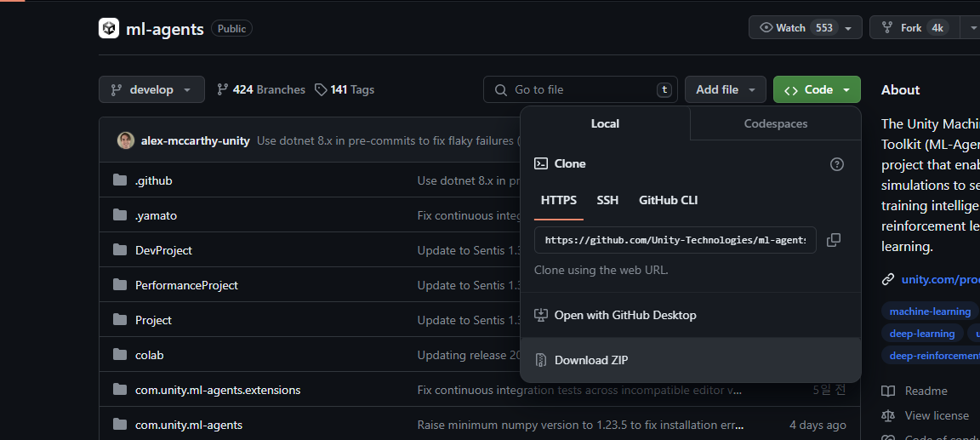
Task: Open the 'Raise minimum numpy version' commit message
Action: (581, 425)
